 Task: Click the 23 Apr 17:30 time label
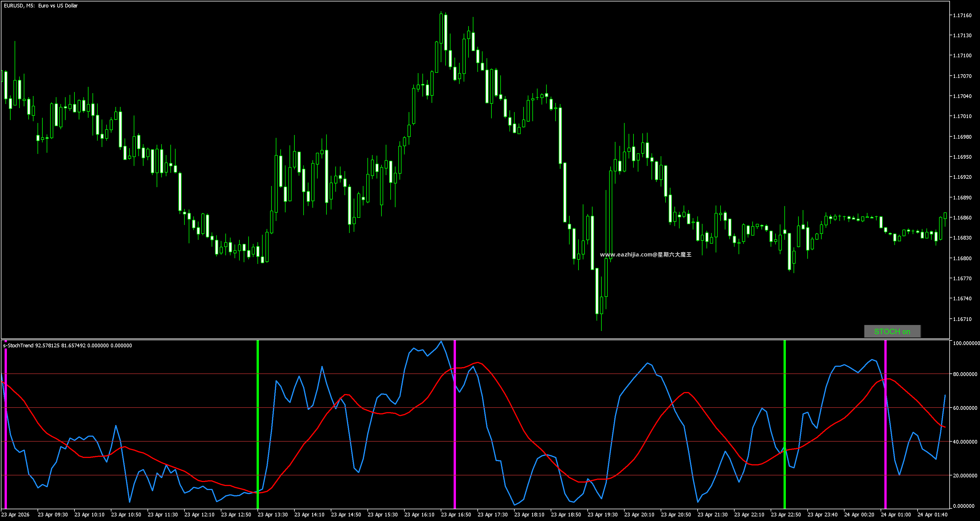(x=493, y=515)
